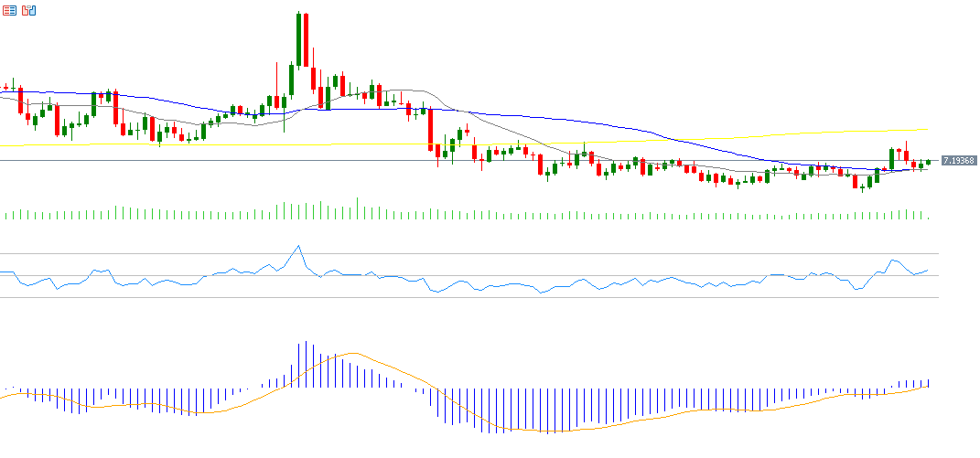Click the yellow line segment at far right
The height and width of the screenshot is (458, 980).
point(908,130)
